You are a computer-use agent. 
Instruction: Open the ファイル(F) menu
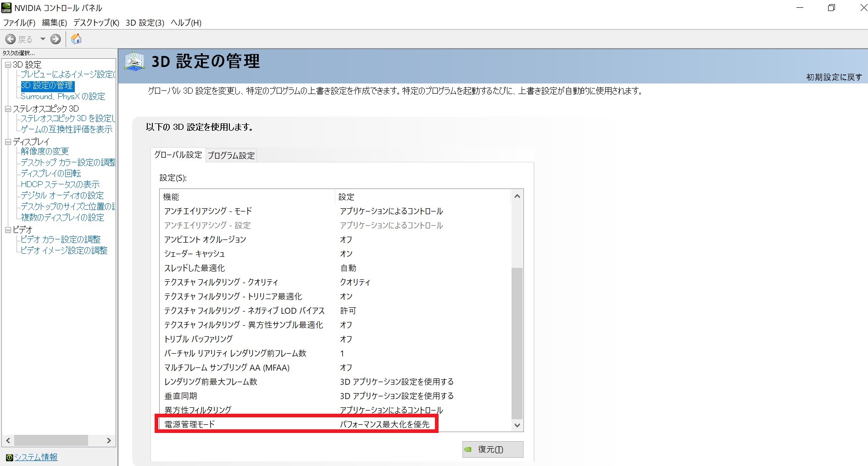click(x=19, y=22)
